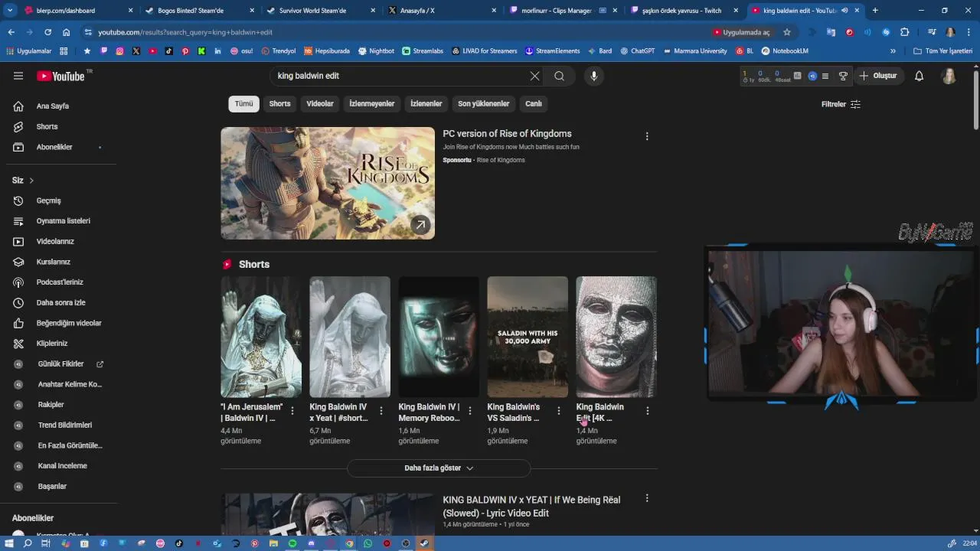Reload the page in browser toolbar

coord(47,32)
